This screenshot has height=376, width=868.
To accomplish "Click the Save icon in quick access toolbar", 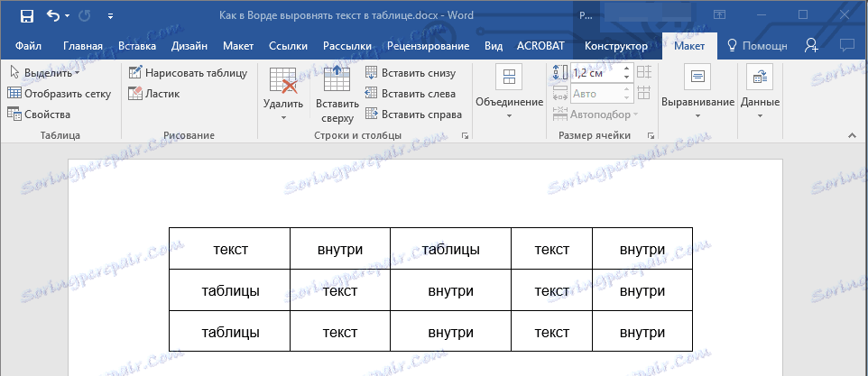I will point(26,16).
